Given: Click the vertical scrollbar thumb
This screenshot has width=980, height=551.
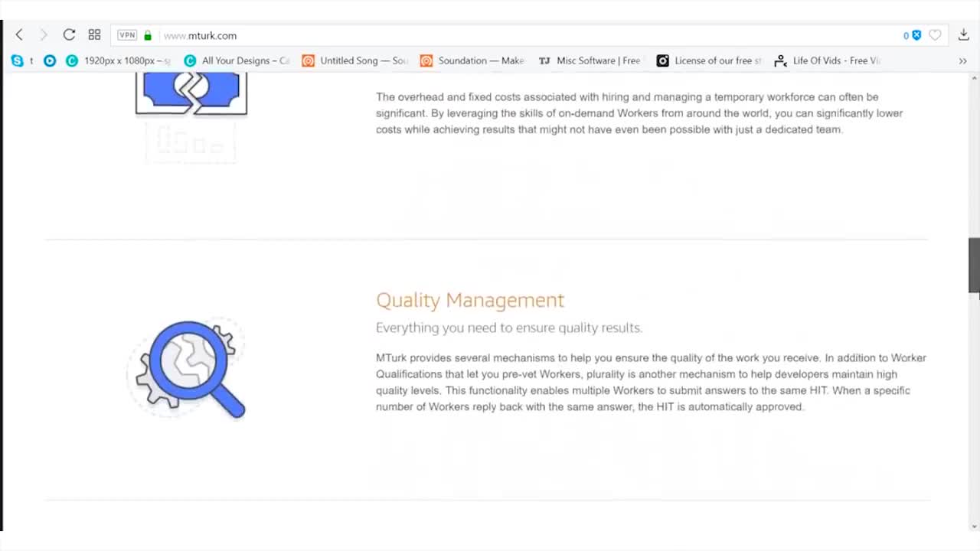Looking at the screenshot, I should 974,265.
